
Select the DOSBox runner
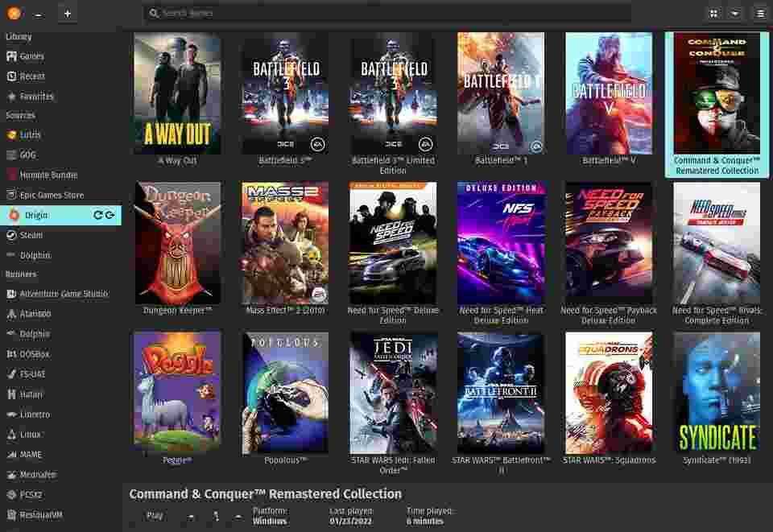(60, 354)
